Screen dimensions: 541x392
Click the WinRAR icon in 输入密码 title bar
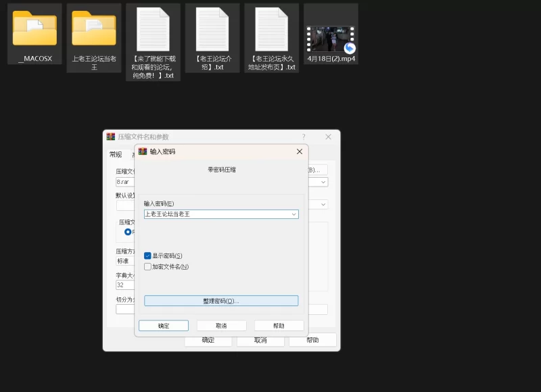[143, 151]
